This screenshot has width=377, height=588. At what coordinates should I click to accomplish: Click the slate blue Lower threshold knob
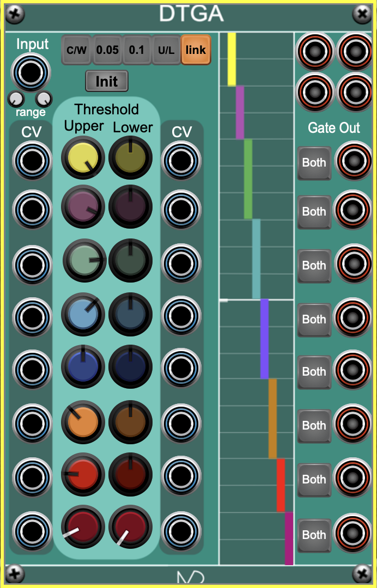click(130, 314)
